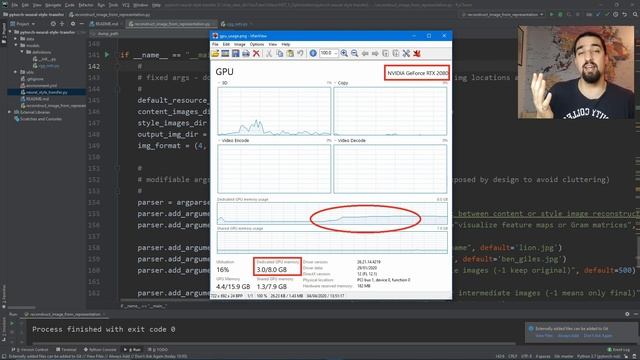Image resolution: width=640 pixels, height=360 pixels.
Task: Click the Rerun green arrow in Run panel
Action: [x=12, y=323]
